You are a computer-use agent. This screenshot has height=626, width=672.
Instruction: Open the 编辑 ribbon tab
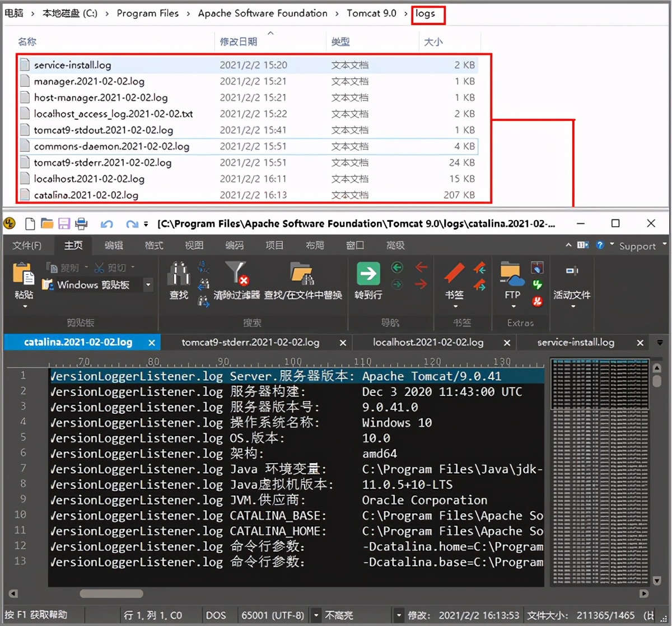coord(114,245)
